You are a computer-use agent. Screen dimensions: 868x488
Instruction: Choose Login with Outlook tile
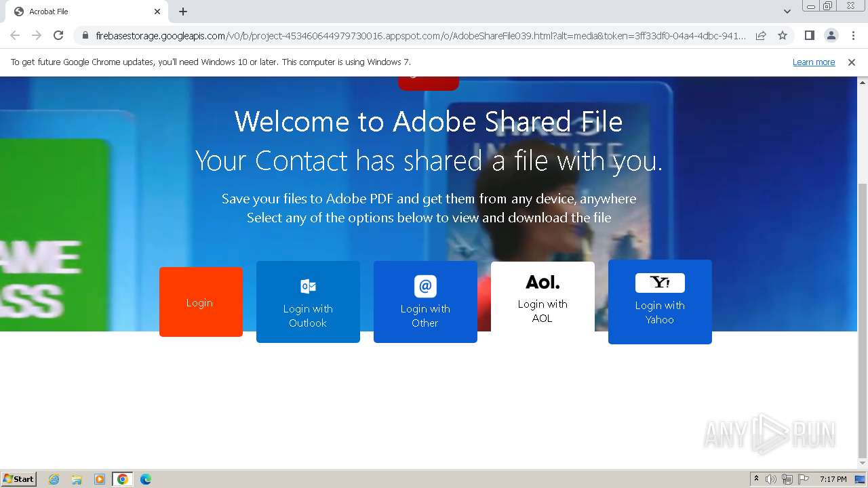308,302
